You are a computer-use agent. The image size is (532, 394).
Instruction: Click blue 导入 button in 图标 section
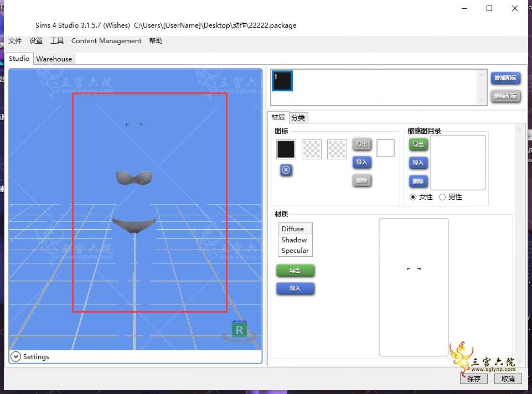[361, 162]
